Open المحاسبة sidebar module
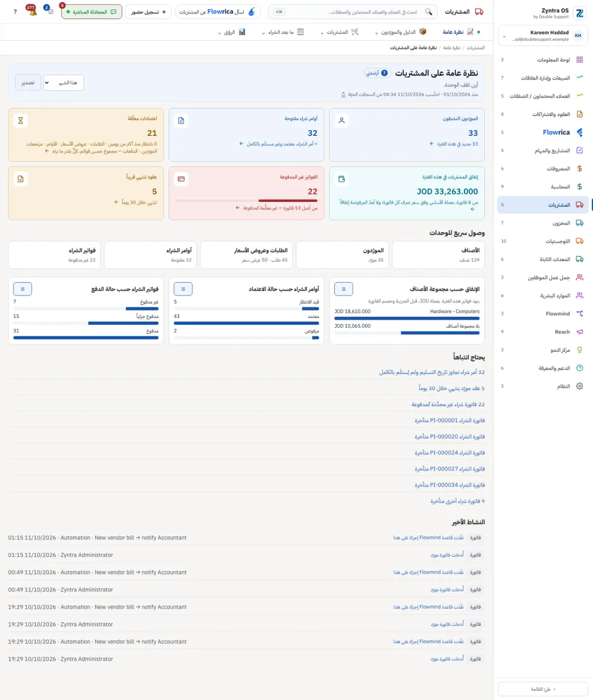593x700 pixels. pos(542,186)
